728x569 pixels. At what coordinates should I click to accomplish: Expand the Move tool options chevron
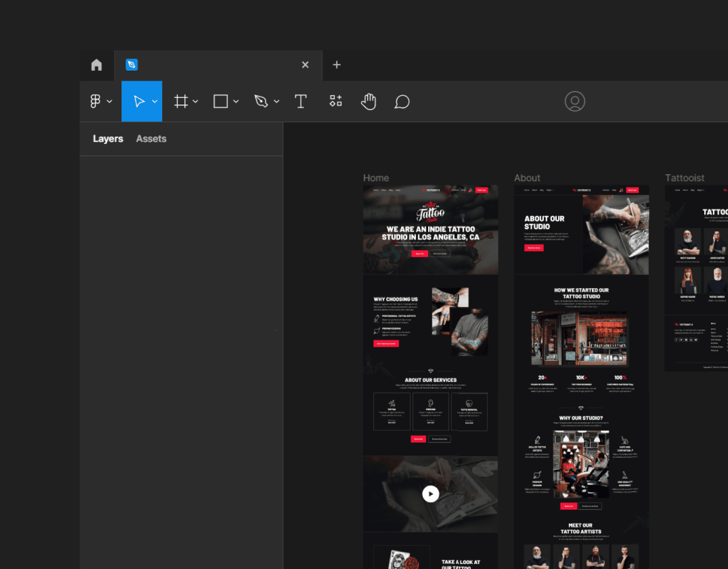pos(154,101)
